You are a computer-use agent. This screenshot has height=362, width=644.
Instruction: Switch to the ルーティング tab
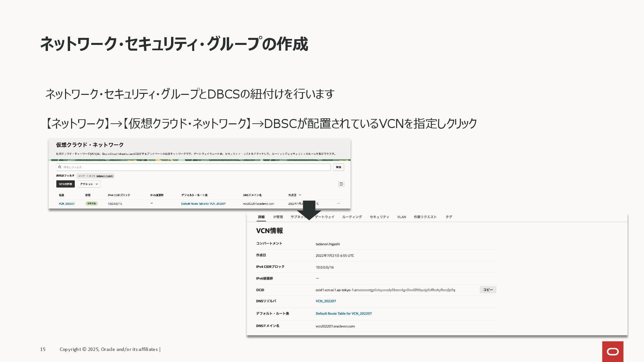(352, 217)
